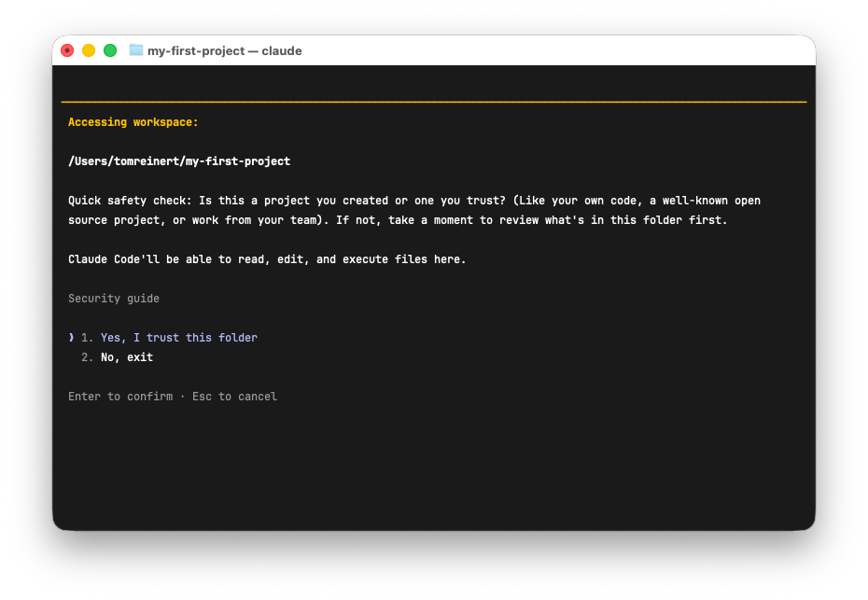Click the selection arrow beside option 1
The height and width of the screenshot is (600, 868).
71,338
